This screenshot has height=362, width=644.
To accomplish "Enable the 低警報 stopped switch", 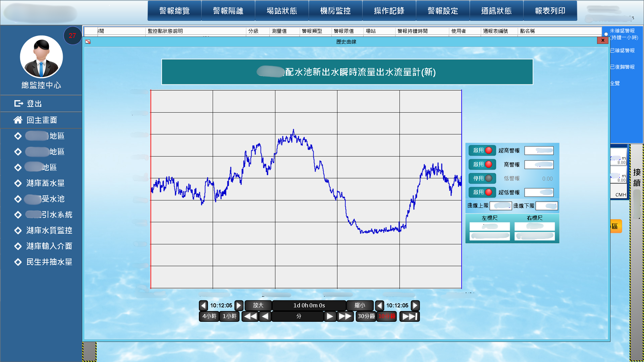I will point(482,178).
